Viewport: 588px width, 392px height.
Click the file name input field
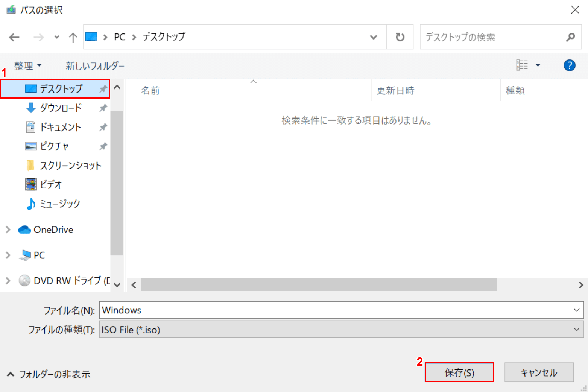pyautogui.click(x=335, y=310)
